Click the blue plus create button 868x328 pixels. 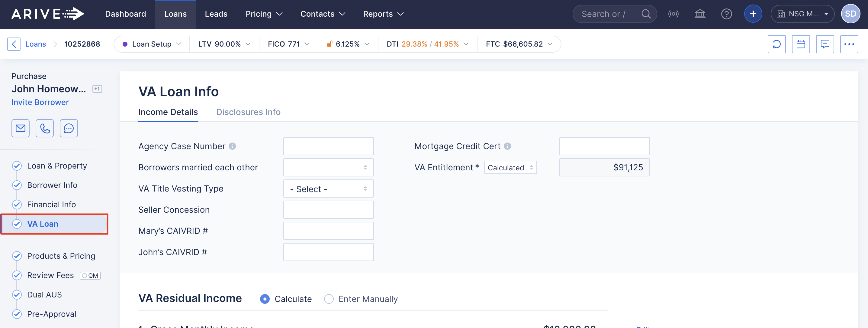(x=753, y=14)
